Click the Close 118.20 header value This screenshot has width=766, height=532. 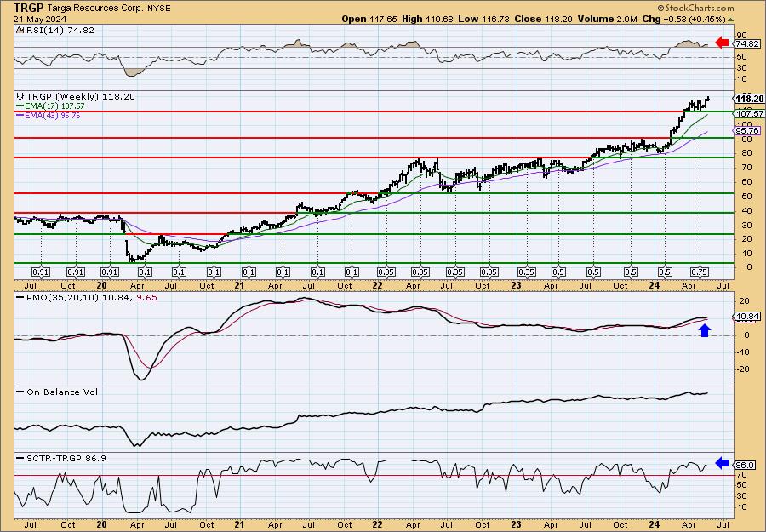click(x=543, y=19)
